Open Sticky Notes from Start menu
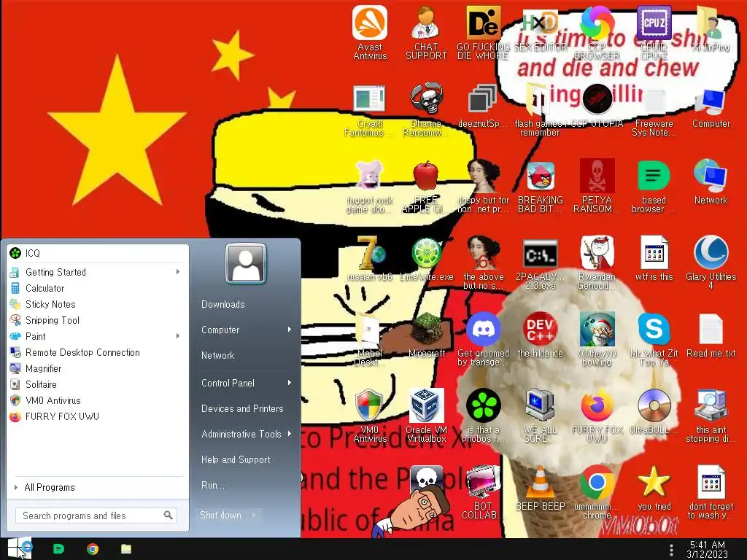 click(x=98, y=304)
